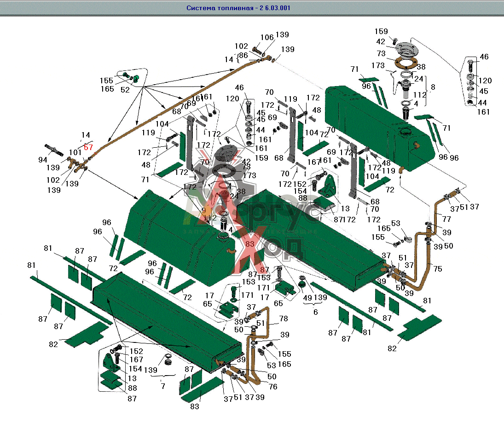Click the red highlighted part number 57

pyautogui.click(x=88, y=147)
